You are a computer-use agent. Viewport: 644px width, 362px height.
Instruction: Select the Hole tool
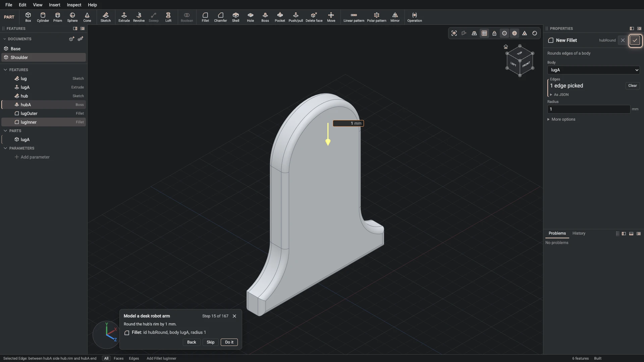(x=251, y=17)
